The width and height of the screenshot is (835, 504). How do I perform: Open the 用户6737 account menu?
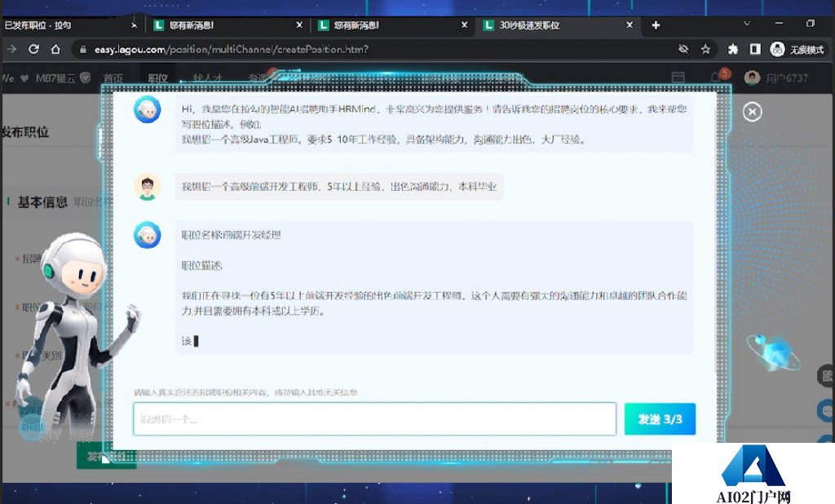coord(776,78)
